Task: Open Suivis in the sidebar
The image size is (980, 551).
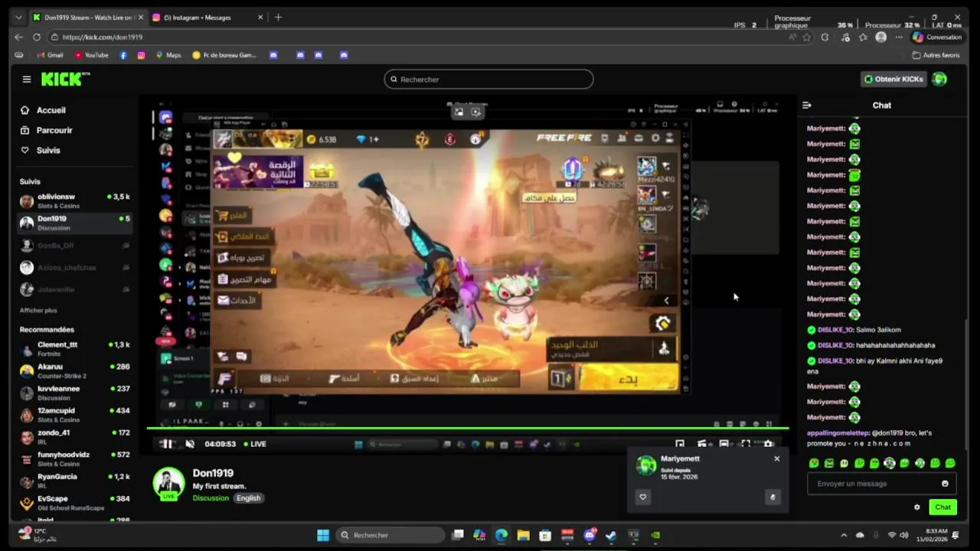Action: coord(47,150)
